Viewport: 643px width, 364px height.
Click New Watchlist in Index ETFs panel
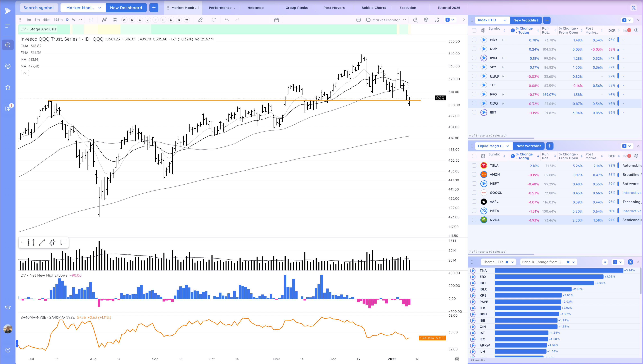coord(525,20)
